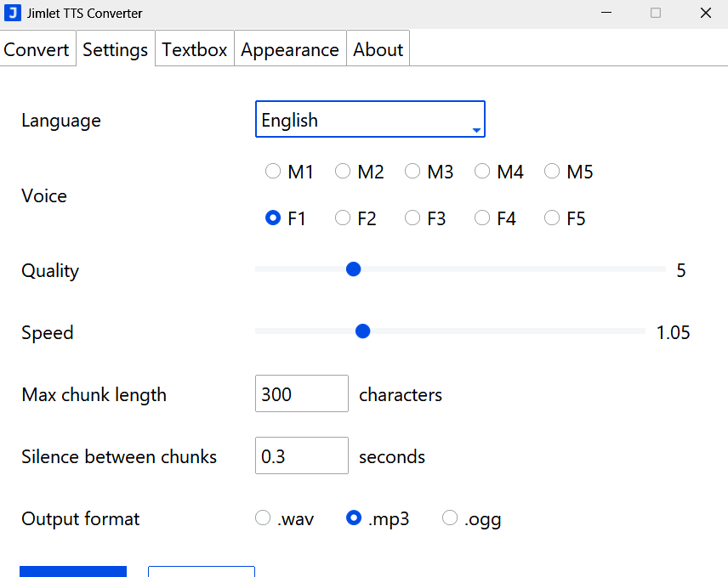Switch to the Textbox tab
The image size is (728, 577).
click(194, 49)
